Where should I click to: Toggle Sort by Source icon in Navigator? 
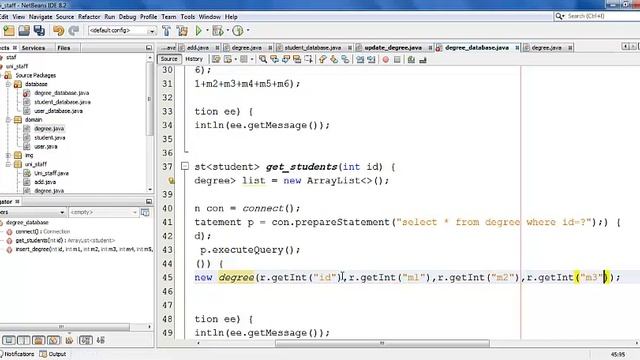100,340
